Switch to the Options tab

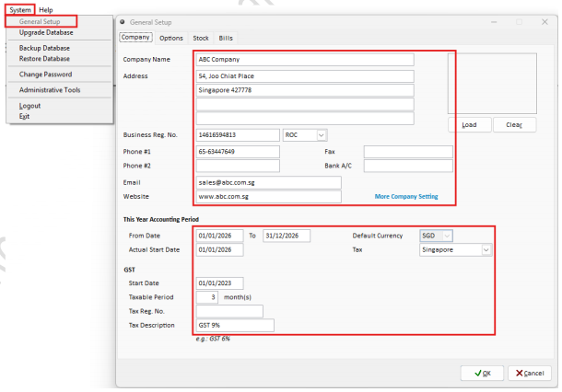(171, 38)
